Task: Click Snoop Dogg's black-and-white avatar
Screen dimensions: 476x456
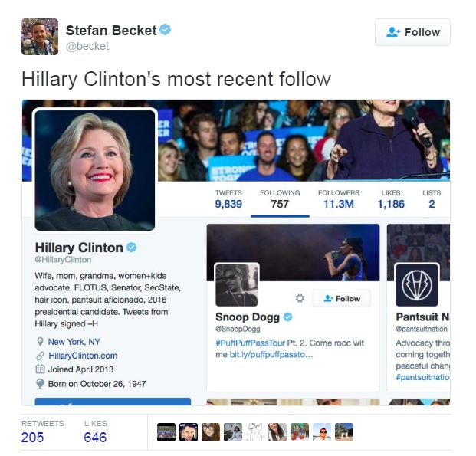Action: click(x=237, y=285)
